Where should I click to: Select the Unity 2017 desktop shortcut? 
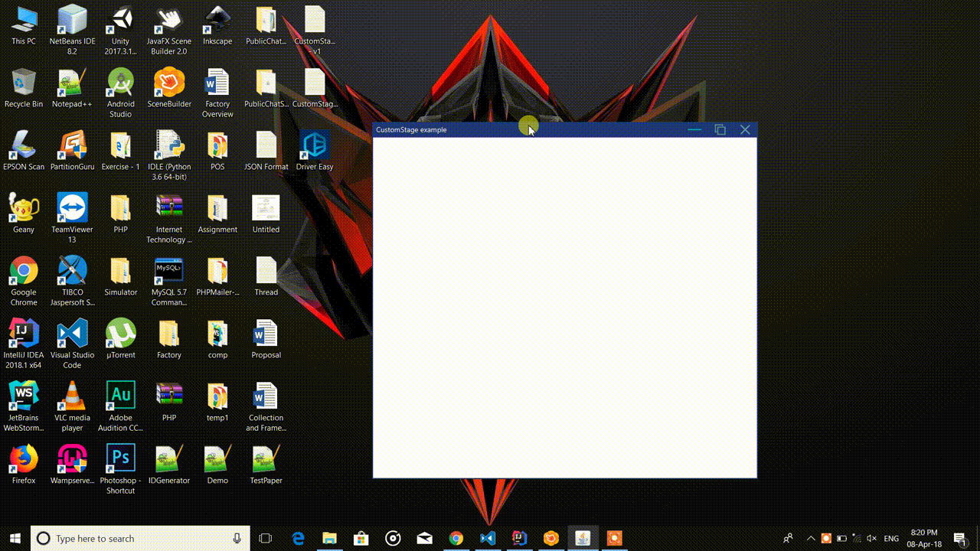coord(120,29)
